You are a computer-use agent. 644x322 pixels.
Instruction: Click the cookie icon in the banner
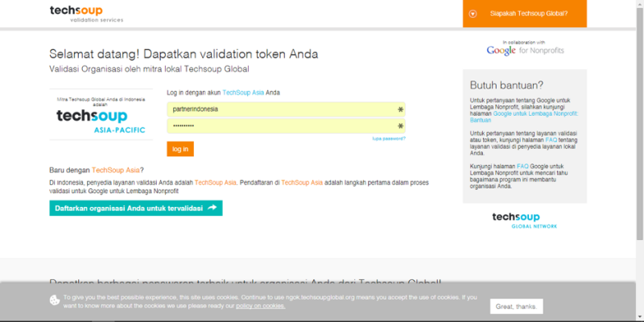[55, 300]
